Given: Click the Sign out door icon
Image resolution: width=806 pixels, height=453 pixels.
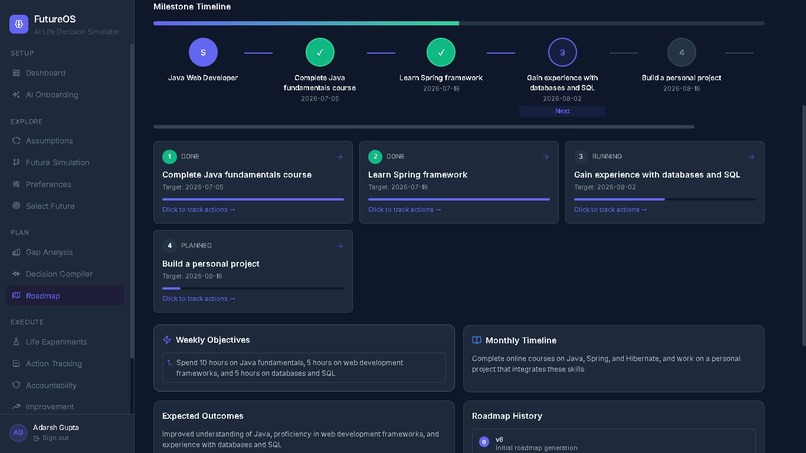Looking at the screenshot, I should tap(36, 438).
